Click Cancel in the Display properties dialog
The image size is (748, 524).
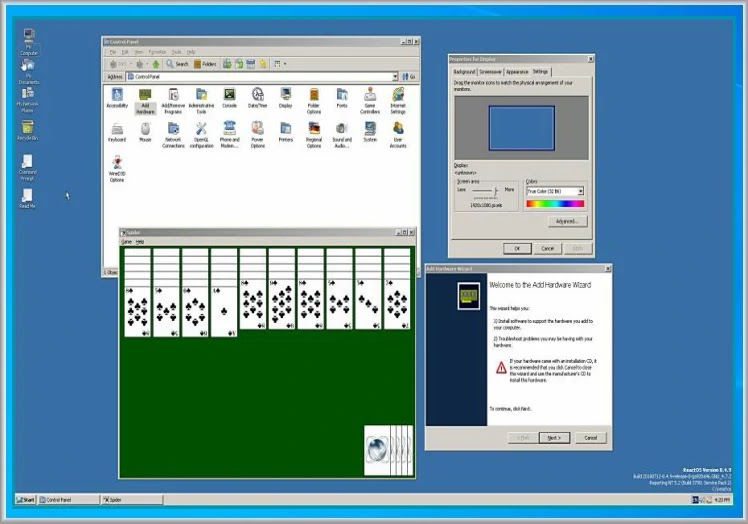(547, 249)
